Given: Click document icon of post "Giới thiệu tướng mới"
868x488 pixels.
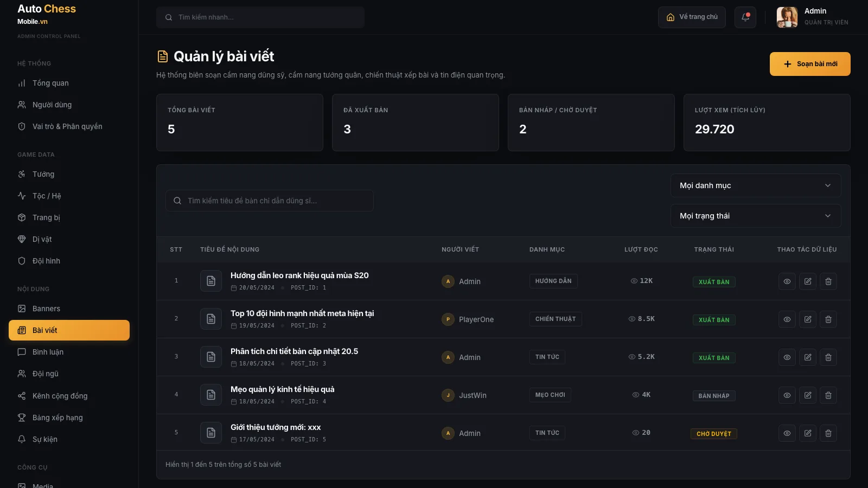Looking at the screenshot, I should pos(211,433).
